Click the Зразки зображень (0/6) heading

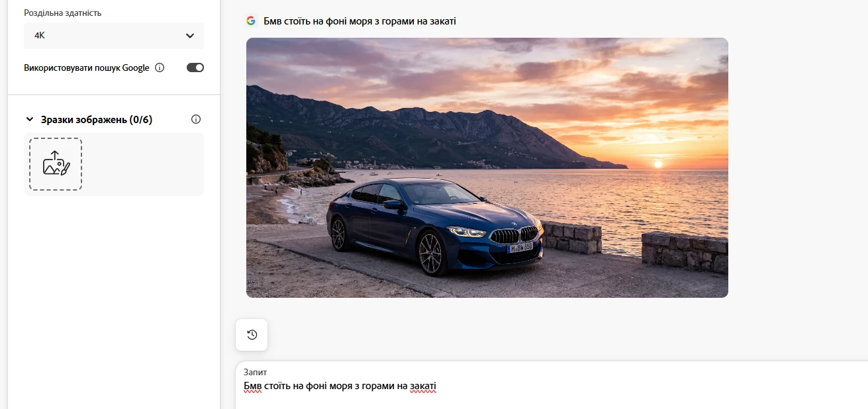tap(97, 120)
